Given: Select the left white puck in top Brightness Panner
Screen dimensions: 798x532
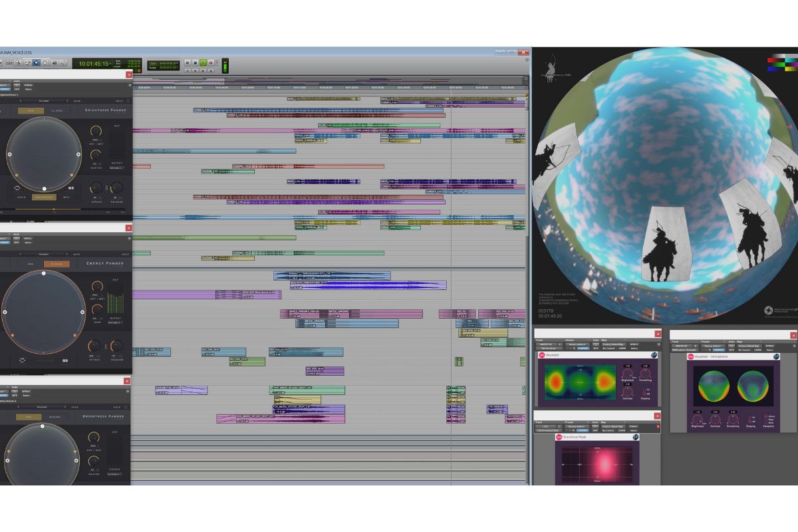Looking at the screenshot, I should [9, 154].
